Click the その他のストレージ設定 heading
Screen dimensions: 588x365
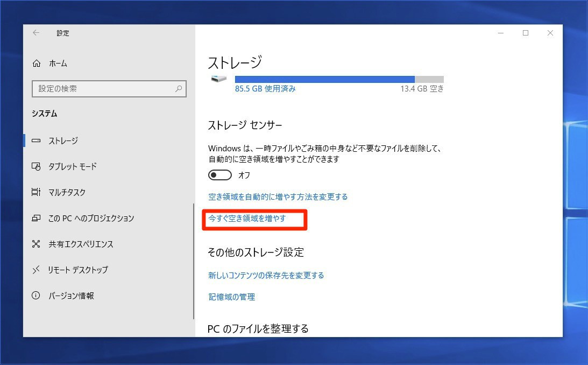pos(256,252)
